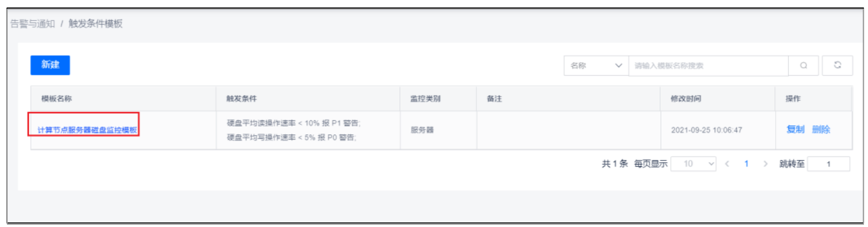Open 计算节点服务器磁盘监控模板 template link
868x227 pixels.
coord(87,130)
